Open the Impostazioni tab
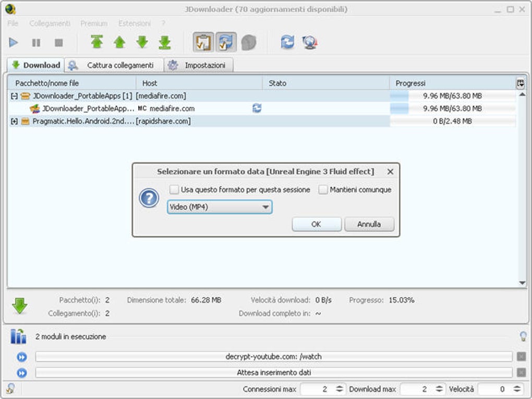 [x=199, y=65]
